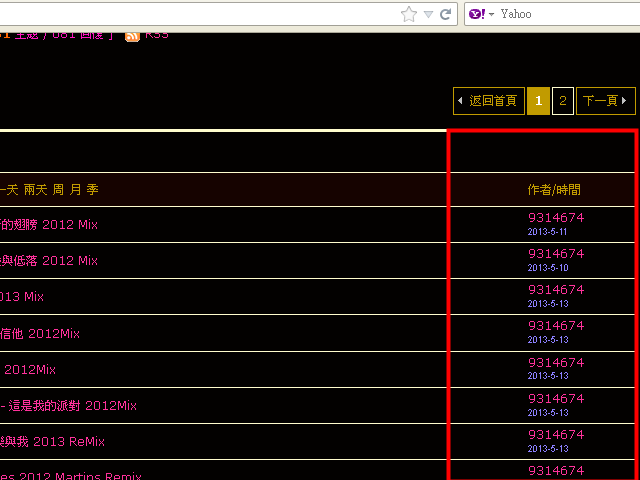Go back via 返回首頁 button
The width and height of the screenshot is (640, 480).
coord(489,101)
